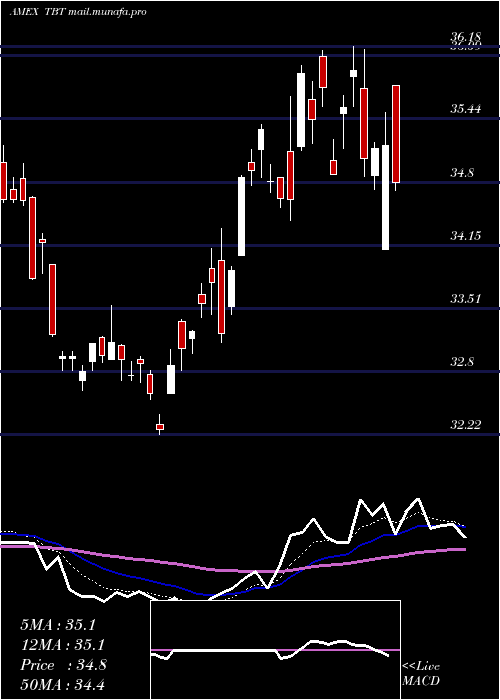Image resolution: width=500 pixels, height=700 pixels.
Task: Click the 32.22 price level label
Action: (x=465, y=425)
